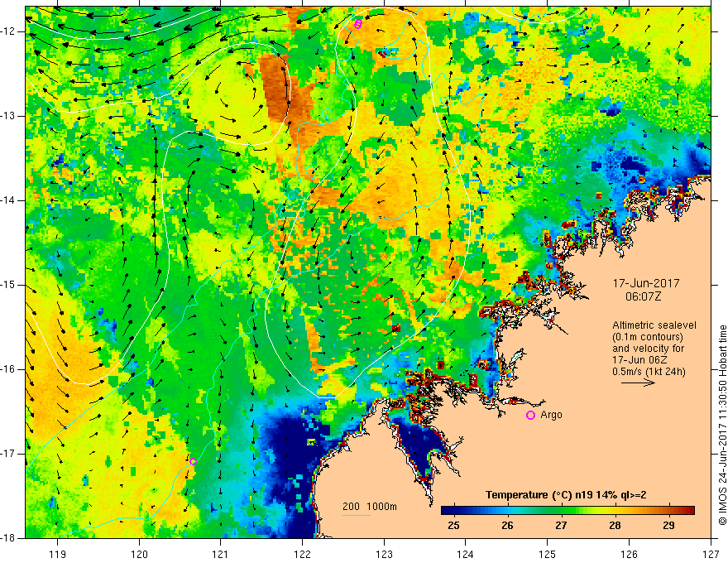
Task: Click latitude axis label "-17"
Action: (x=9, y=454)
